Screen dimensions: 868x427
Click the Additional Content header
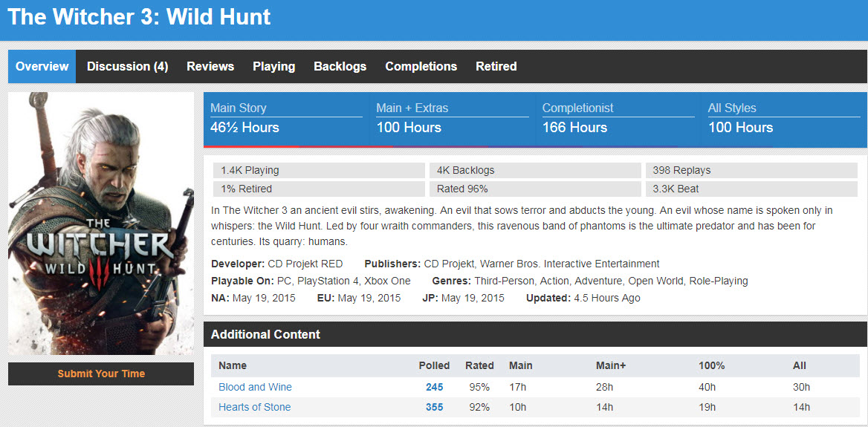[535, 334]
